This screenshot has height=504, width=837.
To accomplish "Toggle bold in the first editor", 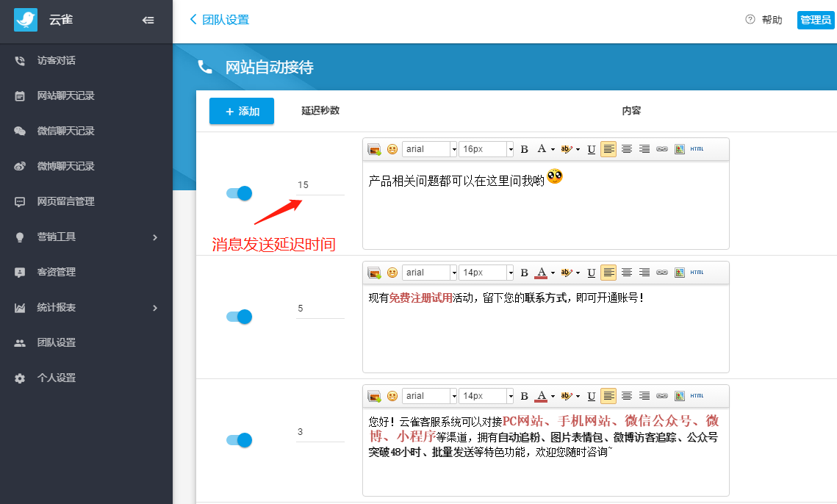I will (524, 149).
